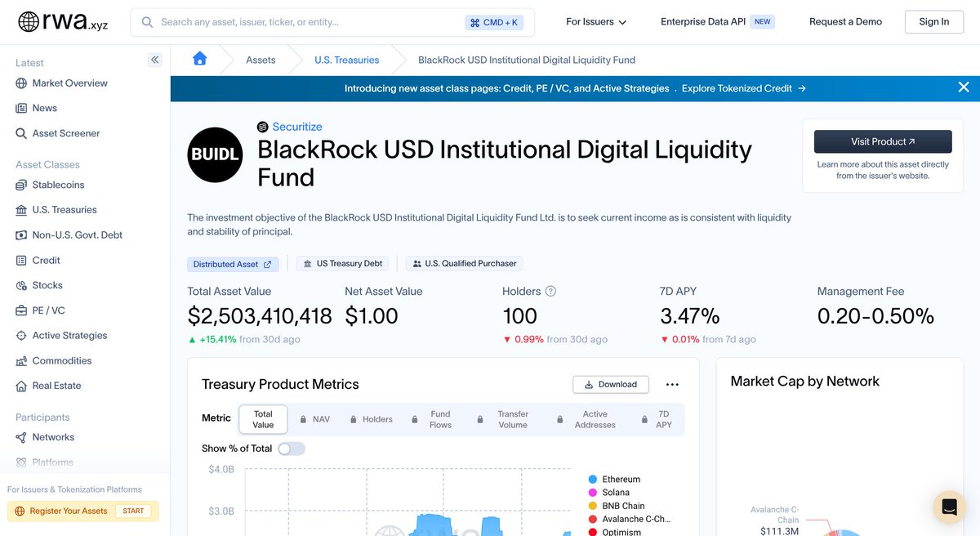Click the Commodities icon
The image size is (980, 536).
21,360
